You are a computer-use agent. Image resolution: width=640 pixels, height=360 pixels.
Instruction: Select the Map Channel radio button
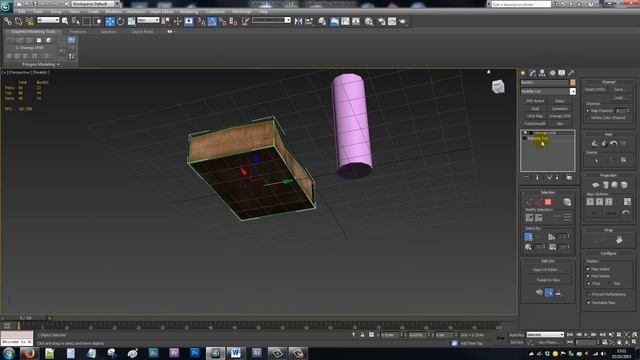[588, 111]
